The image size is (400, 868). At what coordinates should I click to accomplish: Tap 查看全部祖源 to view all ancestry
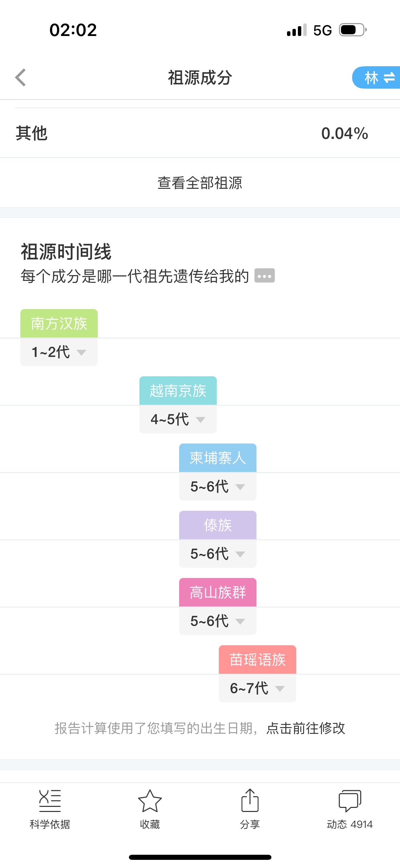point(200,183)
